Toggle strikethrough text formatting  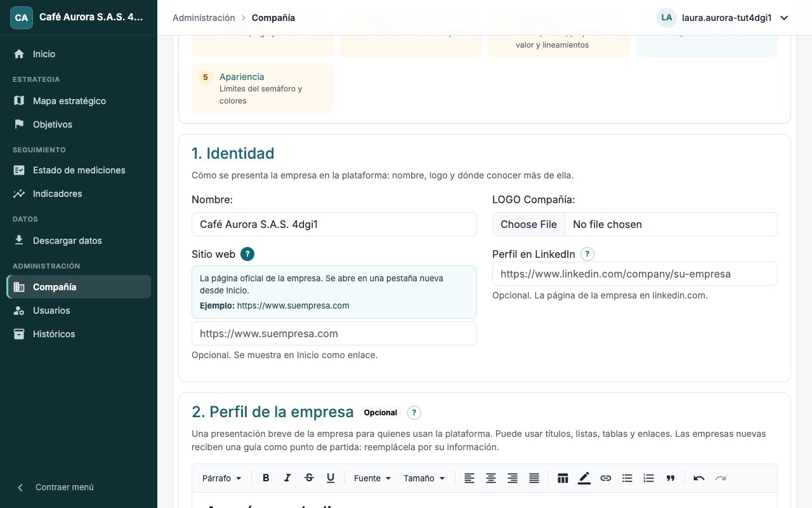[x=309, y=478]
